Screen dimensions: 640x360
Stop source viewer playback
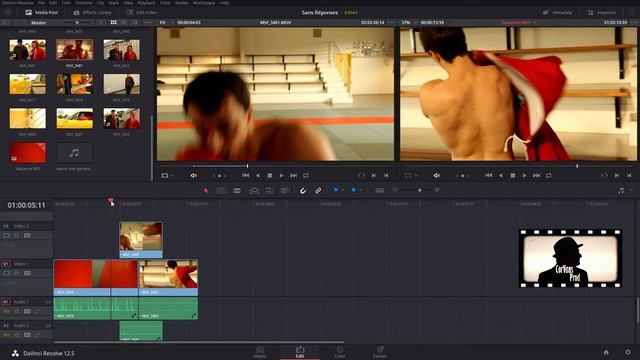coord(269,176)
